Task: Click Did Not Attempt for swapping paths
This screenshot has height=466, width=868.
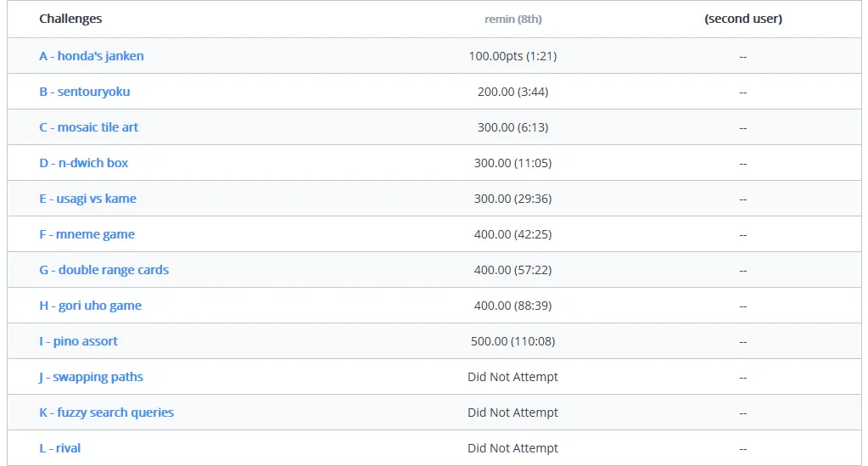Action: click(512, 377)
